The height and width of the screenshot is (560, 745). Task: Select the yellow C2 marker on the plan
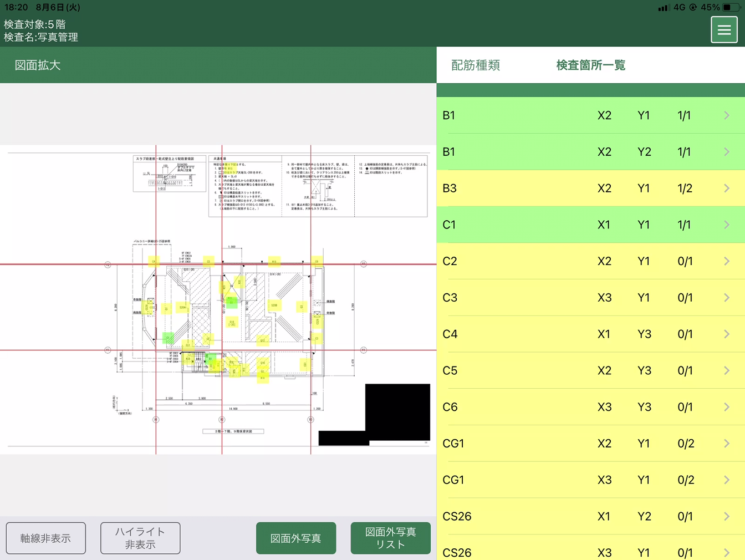click(x=208, y=338)
